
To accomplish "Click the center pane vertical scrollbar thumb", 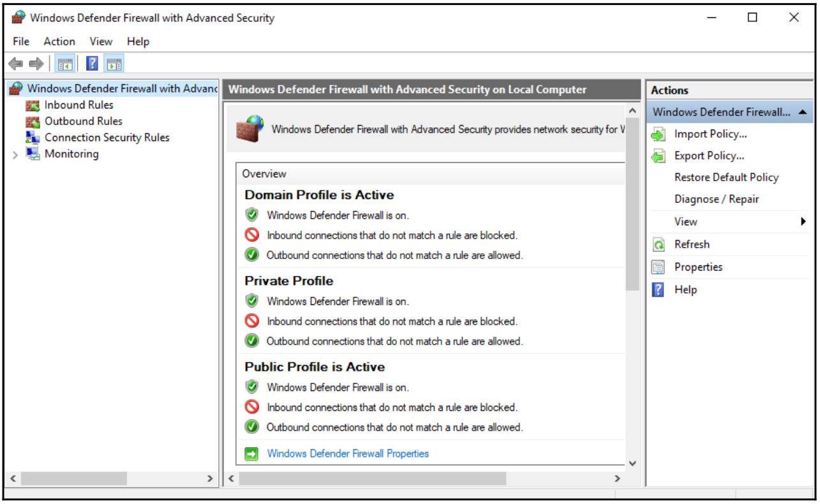I will coord(632,204).
